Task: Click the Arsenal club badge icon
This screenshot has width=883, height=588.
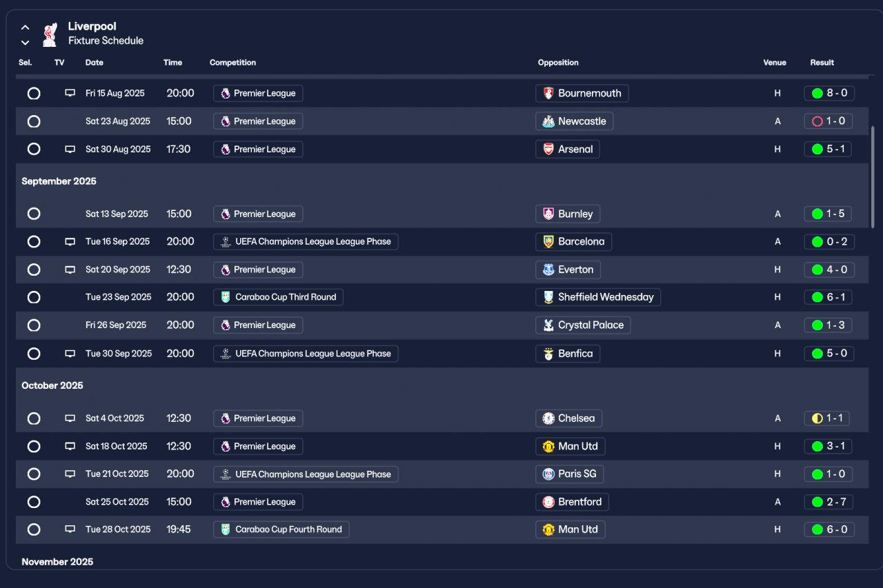Action: 548,150
